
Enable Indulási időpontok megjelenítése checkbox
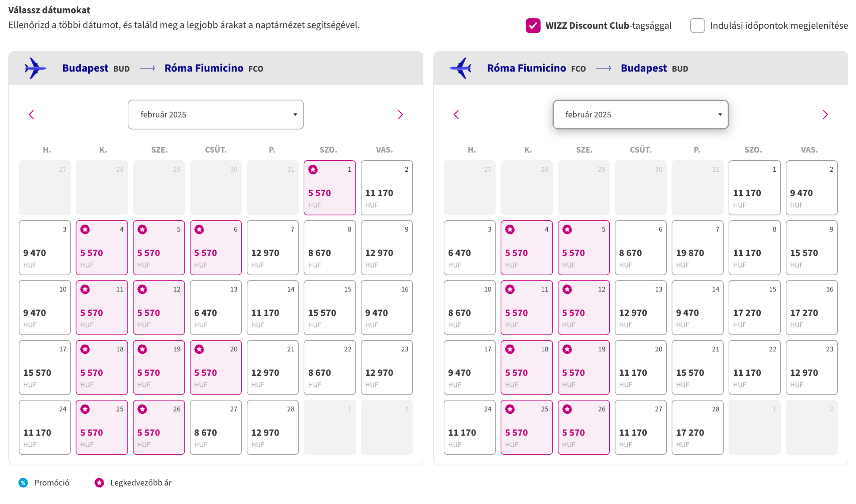(697, 26)
